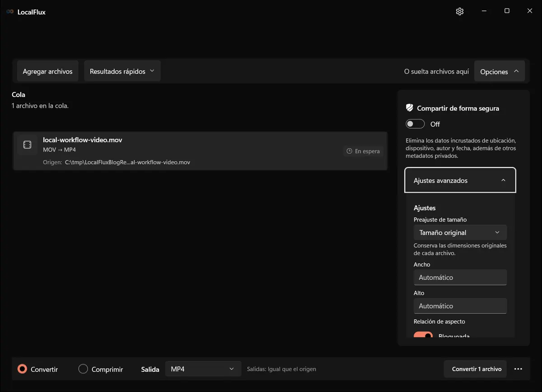Click the Relación de aspecto label
Screen dimensions: 542x392
pyautogui.click(x=439, y=322)
